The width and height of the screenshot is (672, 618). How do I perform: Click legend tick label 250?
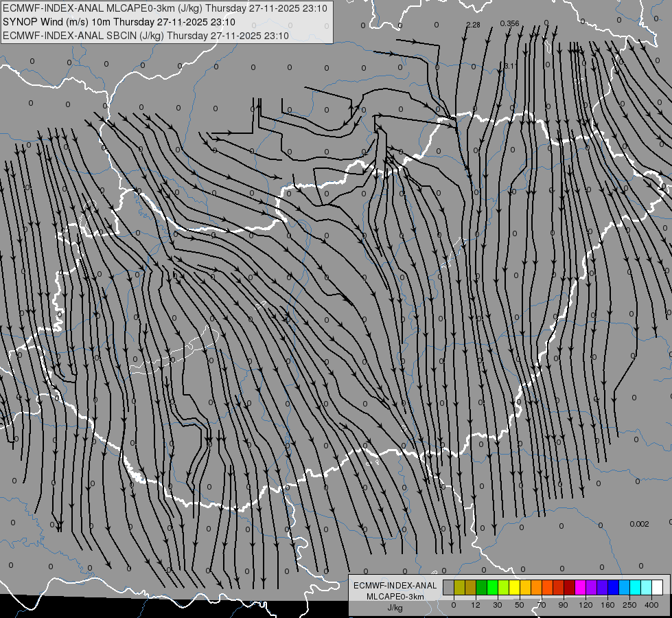tap(629, 605)
